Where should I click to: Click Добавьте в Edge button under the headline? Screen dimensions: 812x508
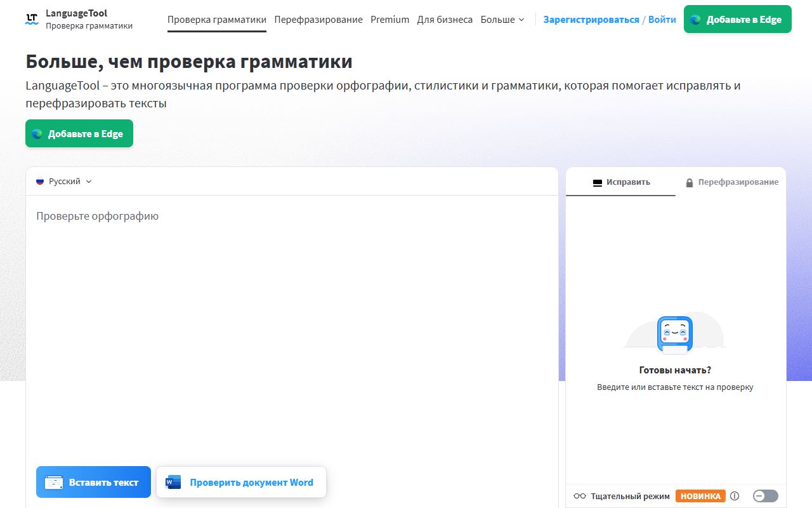[x=79, y=133]
